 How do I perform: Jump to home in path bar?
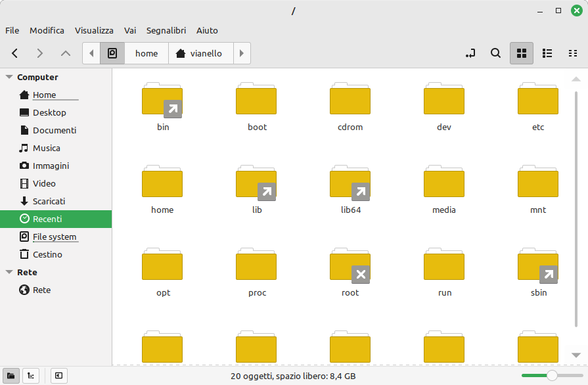[x=147, y=53]
